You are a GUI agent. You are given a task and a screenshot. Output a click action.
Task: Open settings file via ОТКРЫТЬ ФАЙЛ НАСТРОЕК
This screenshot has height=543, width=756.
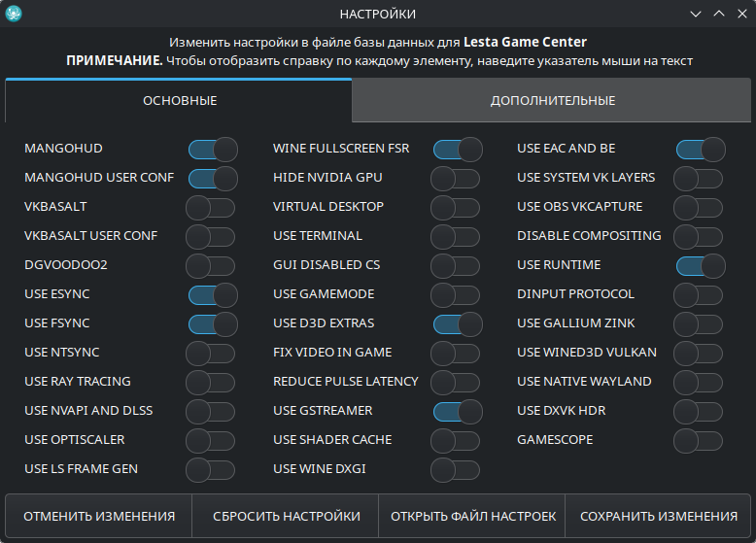(472, 516)
